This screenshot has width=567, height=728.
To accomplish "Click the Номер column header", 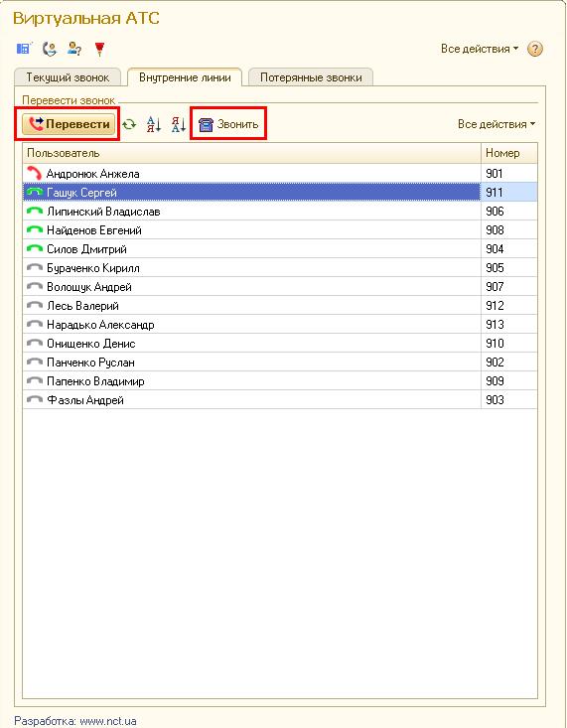I will pos(509,153).
